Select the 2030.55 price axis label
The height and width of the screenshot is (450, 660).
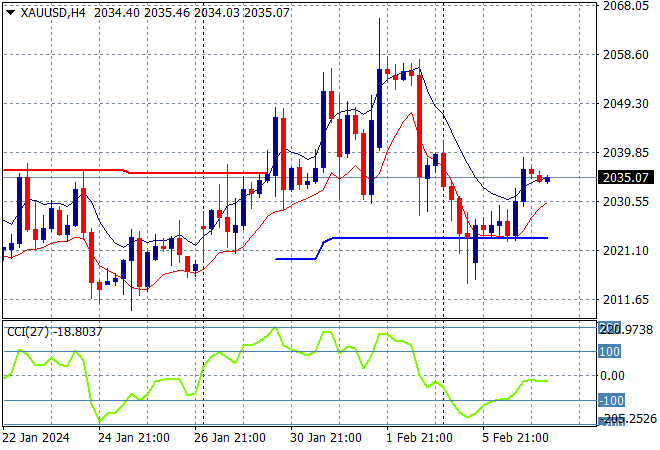[626, 202]
